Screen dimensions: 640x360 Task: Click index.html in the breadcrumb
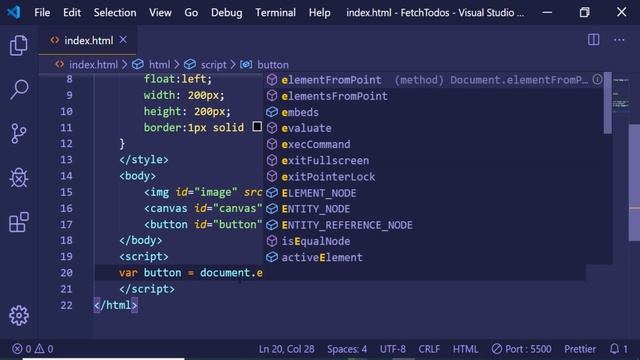pos(93,64)
